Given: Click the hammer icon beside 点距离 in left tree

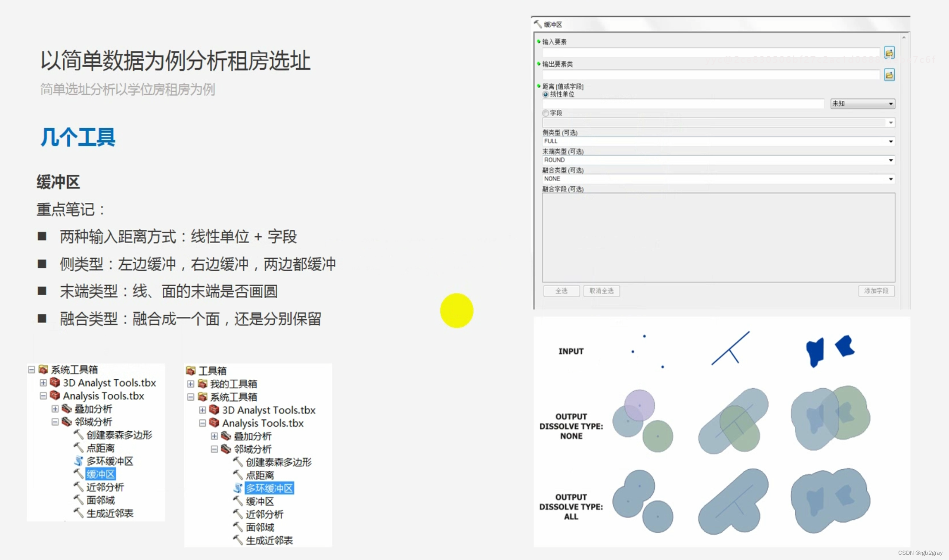Looking at the screenshot, I should click(78, 448).
